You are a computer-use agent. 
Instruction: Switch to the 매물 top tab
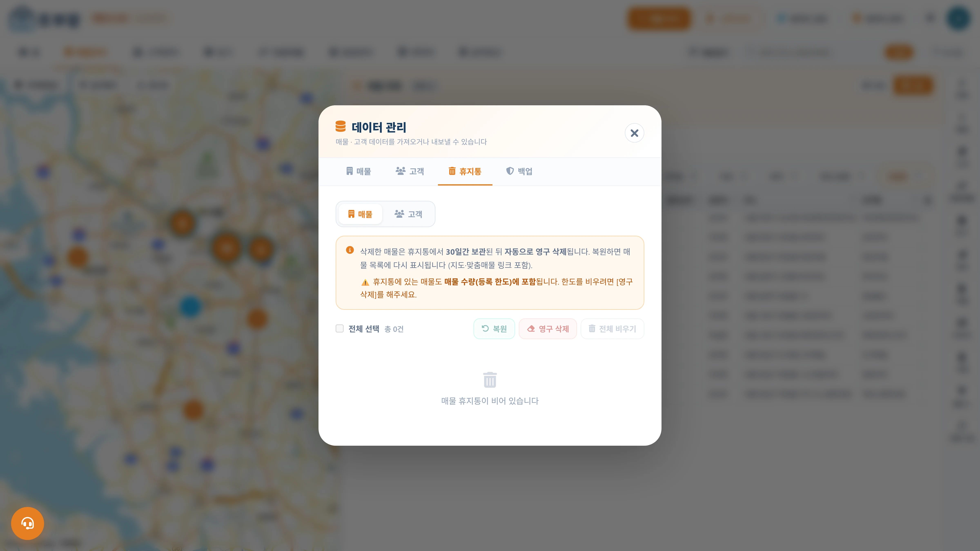coord(358,171)
